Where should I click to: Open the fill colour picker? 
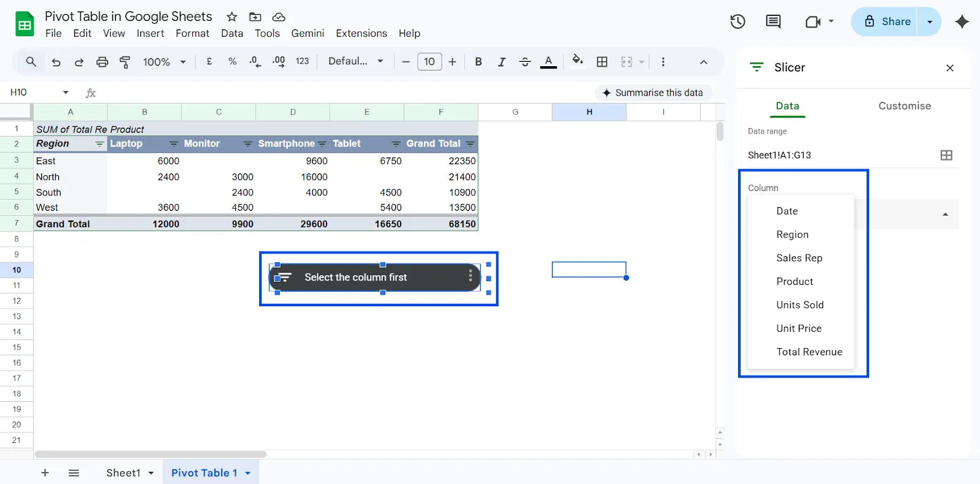click(577, 61)
